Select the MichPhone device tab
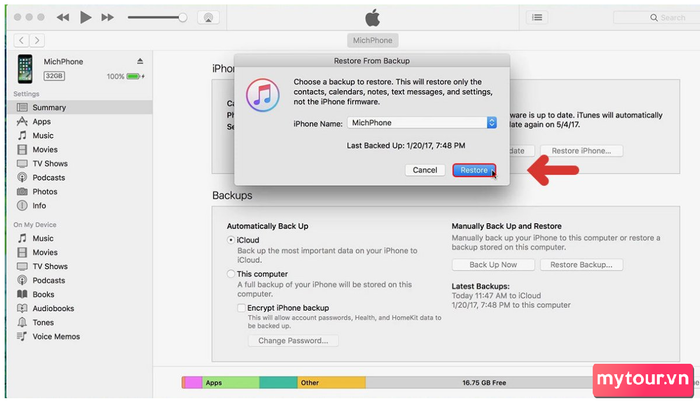This screenshot has width=700, height=405. tap(372, 40)
